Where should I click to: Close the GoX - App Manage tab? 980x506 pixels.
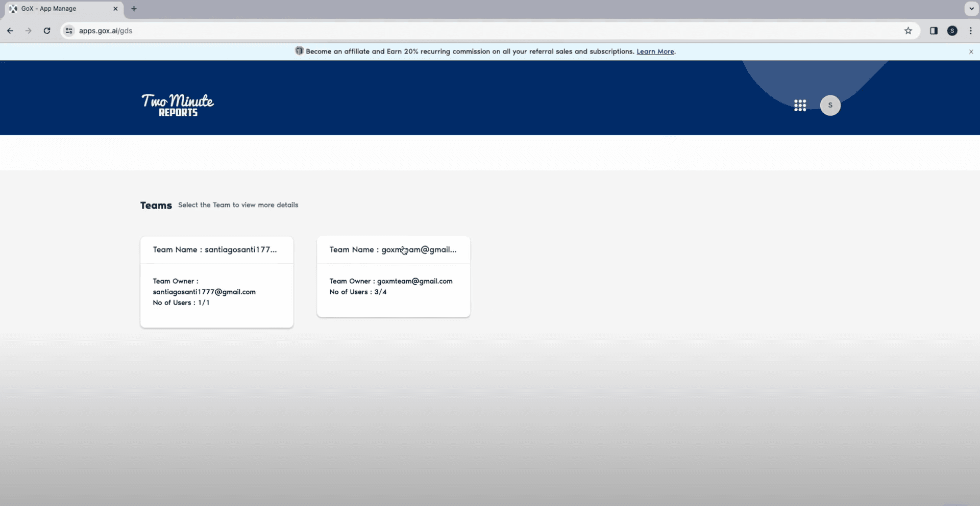pos(115,9)
